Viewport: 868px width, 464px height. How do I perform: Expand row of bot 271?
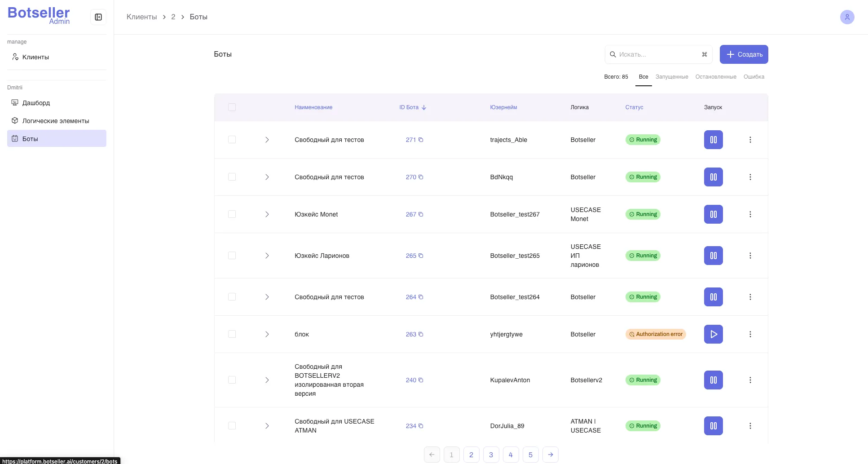(x=267, y=140)
